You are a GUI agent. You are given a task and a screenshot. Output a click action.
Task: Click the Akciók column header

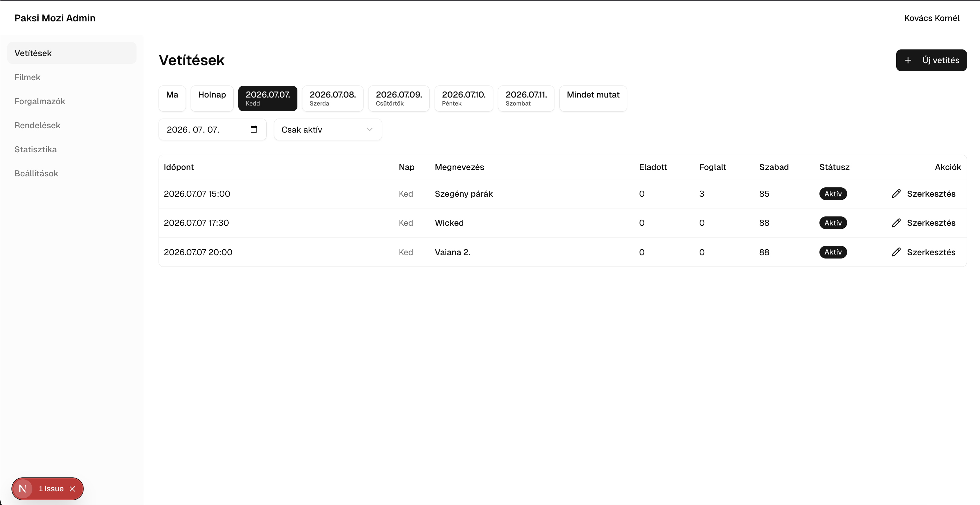[x=948, y=167]
